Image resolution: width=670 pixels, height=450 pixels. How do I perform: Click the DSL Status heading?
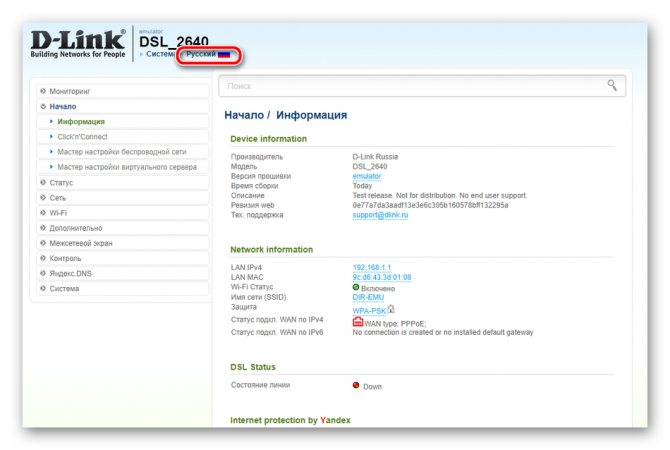253,367
